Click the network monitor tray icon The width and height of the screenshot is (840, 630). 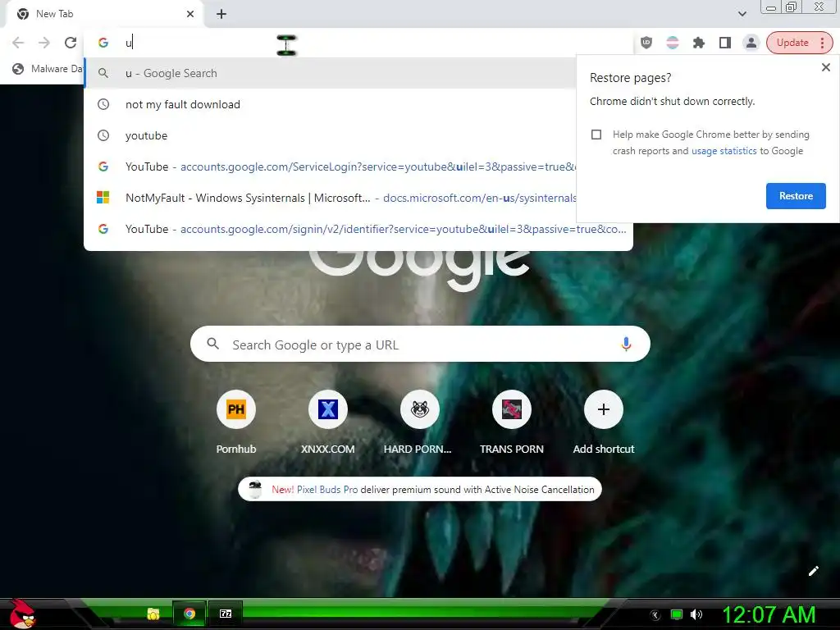[677, 614]
